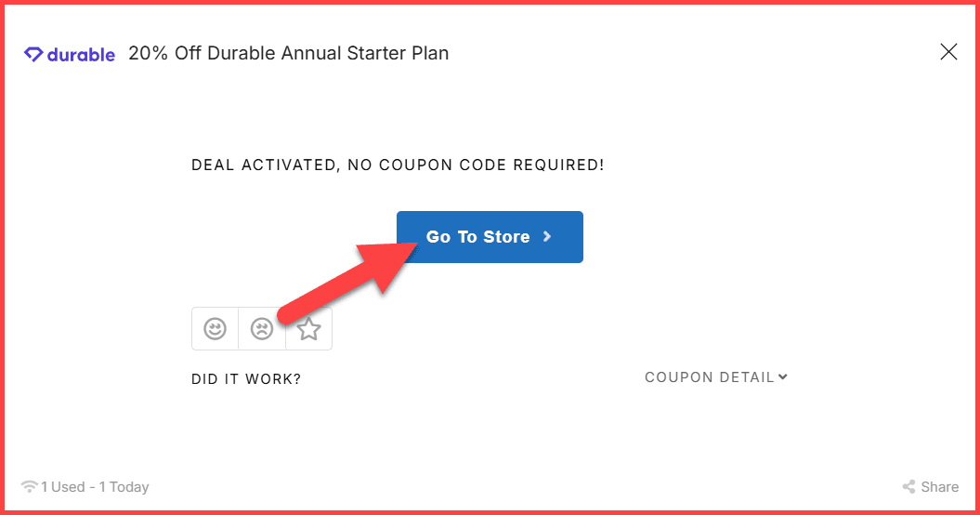
Task: Click the "Go To Store" button text
Action: click(477, 237)
